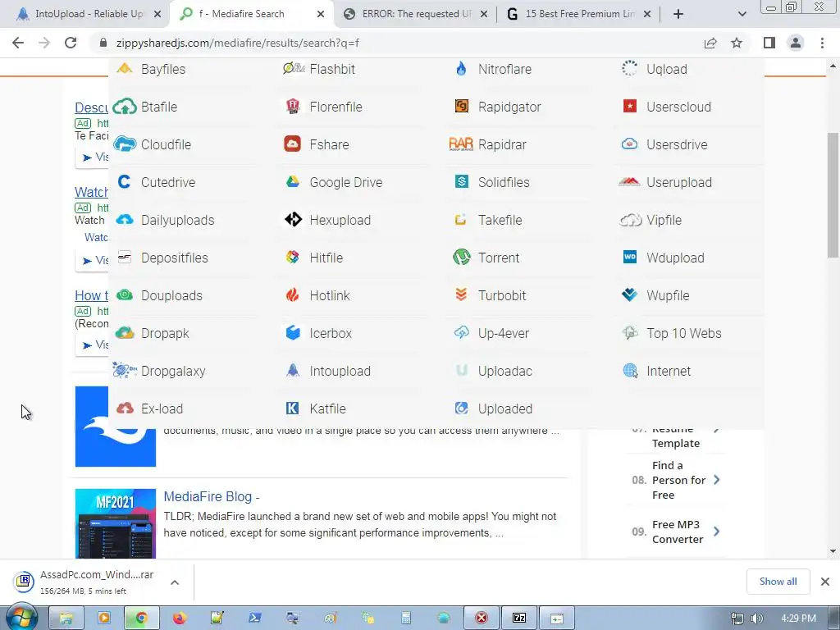Click the Florenfile icon
The image size is (840, 630).
point(293,106)
